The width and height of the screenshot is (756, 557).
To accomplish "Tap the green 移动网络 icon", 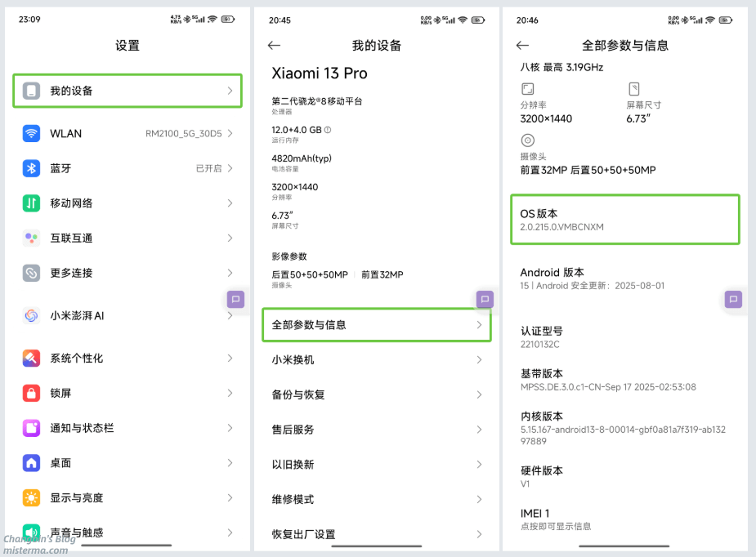I will pyautogui.click(x=31, y=203).
